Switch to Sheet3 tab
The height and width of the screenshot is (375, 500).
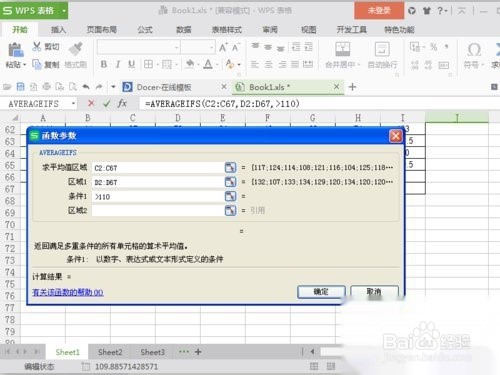pyautogui.click(x=153, y=352)
